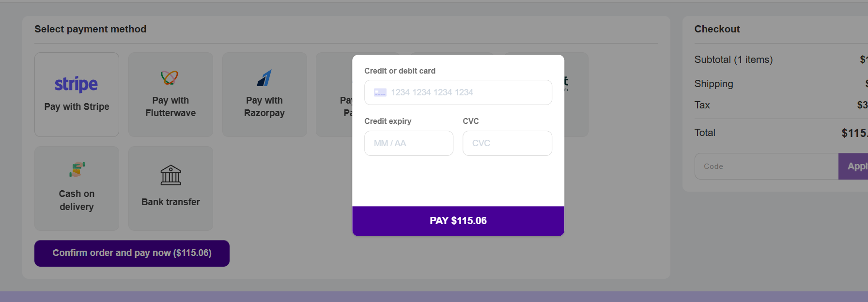Select the Pay with Stripe label
868x302 pixels.
point(77,107)
